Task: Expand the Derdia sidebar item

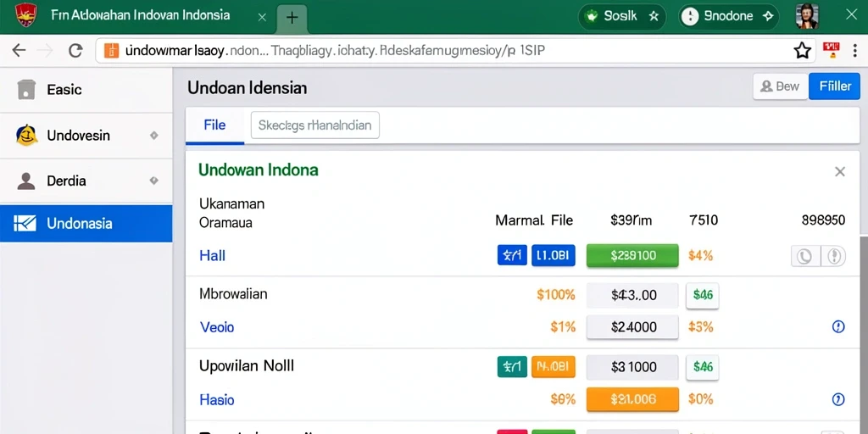Action: click(x=154, y=181)
